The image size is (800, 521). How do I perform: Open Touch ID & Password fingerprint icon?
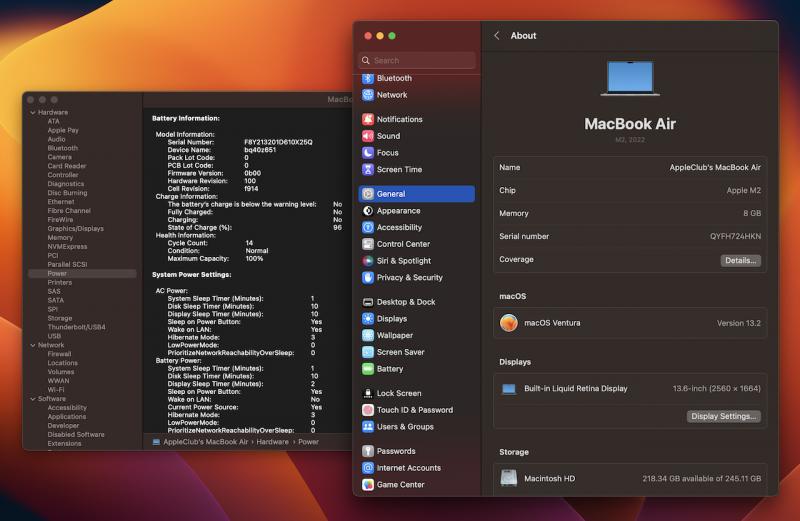368,410
